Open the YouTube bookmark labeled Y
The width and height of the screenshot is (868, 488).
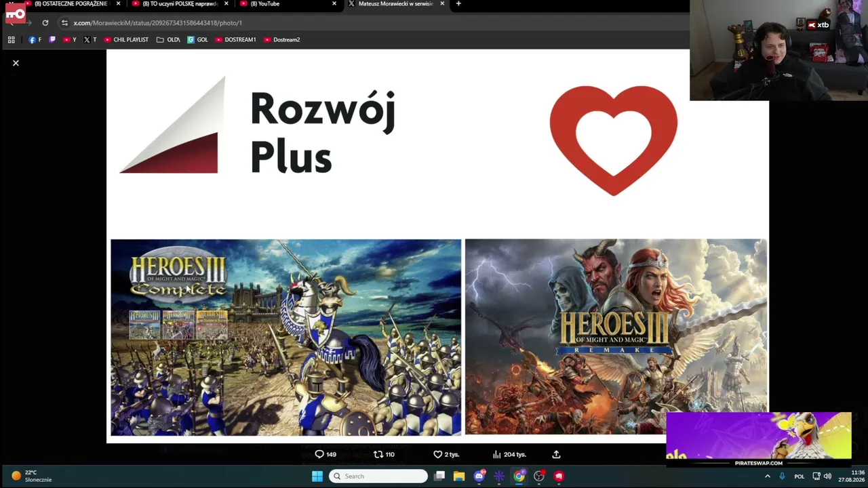[x=69, y=40]
